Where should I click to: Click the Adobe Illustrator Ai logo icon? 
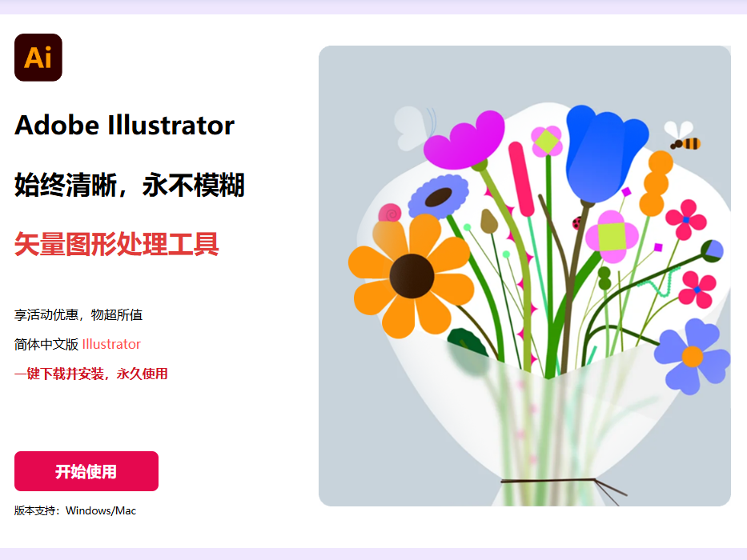click(x=38, y=57)
